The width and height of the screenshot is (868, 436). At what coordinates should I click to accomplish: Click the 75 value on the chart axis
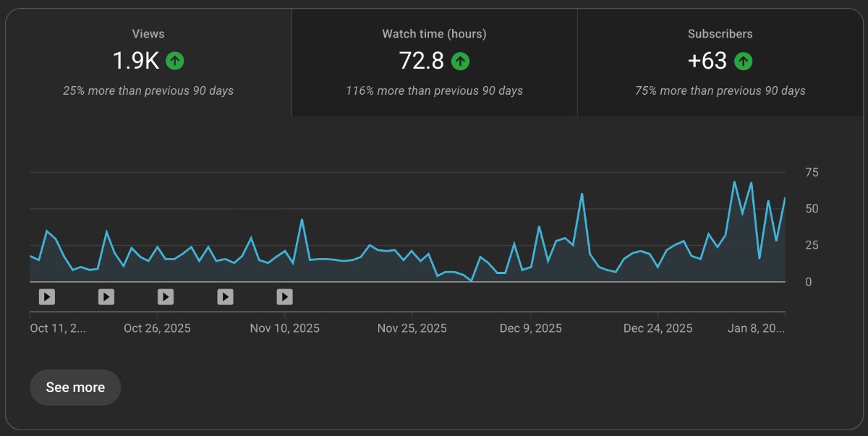[812, 172]
